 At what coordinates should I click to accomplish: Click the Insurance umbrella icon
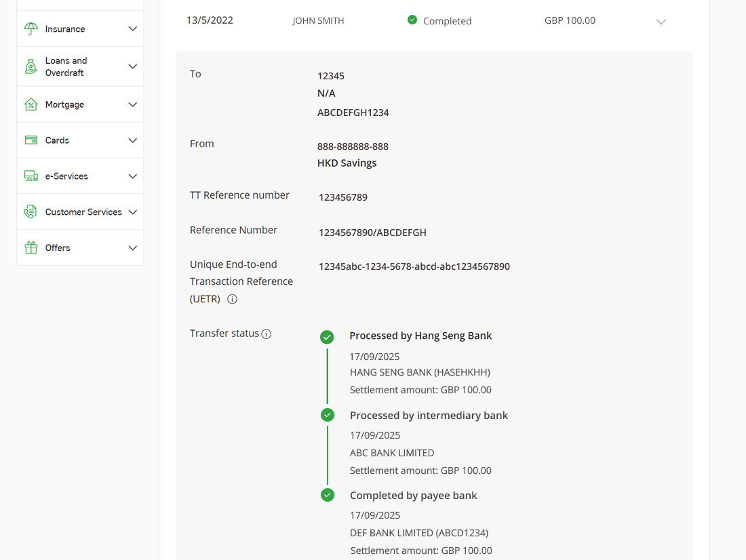[31, 28]
